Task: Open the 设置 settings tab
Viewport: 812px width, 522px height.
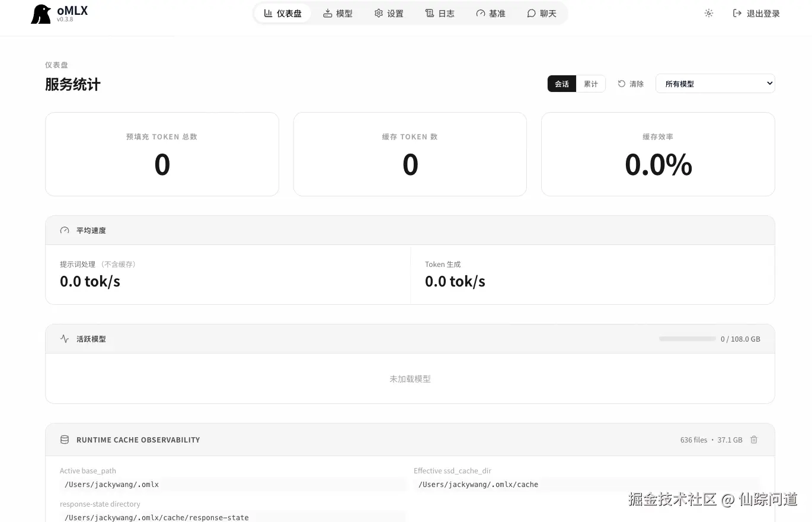Action: (x=389, y=13)
